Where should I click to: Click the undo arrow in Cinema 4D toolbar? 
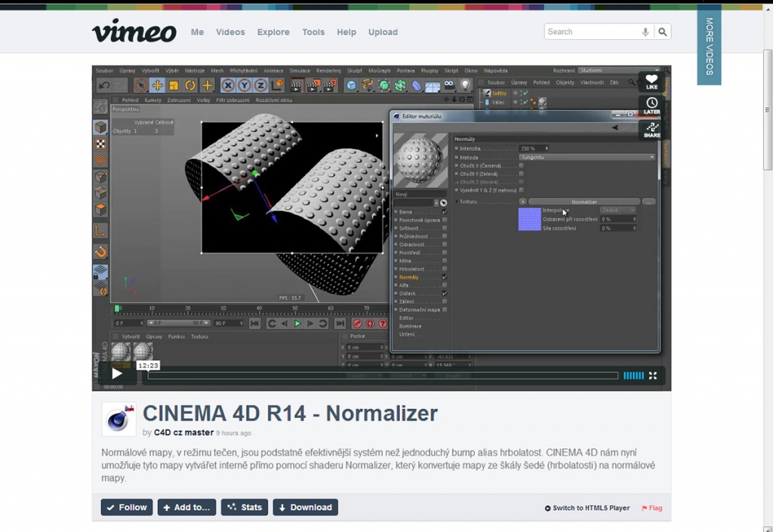click(104, 85)
